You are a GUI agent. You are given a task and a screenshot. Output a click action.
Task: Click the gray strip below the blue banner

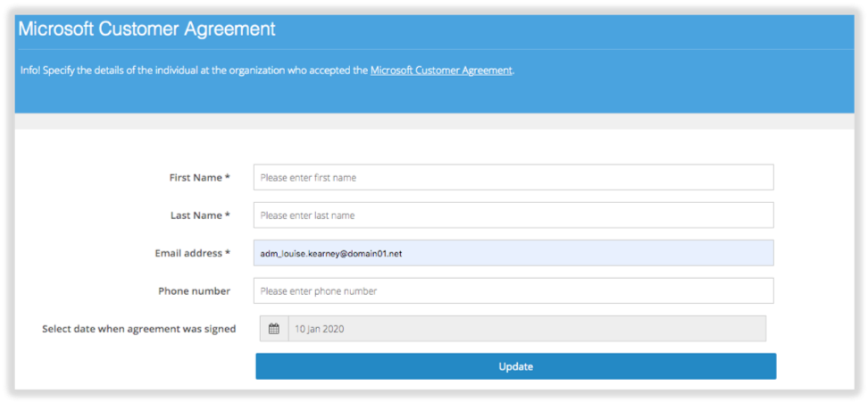[435, 122]
